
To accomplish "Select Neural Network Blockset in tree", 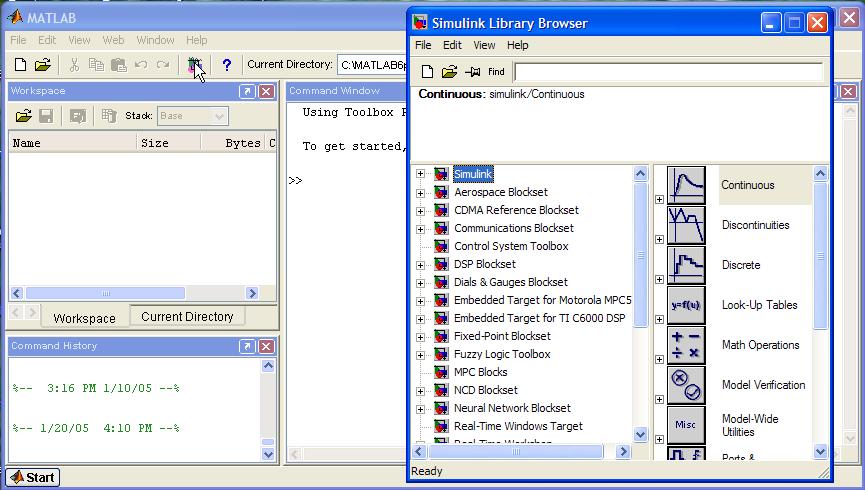I will [x=512, y=408].
